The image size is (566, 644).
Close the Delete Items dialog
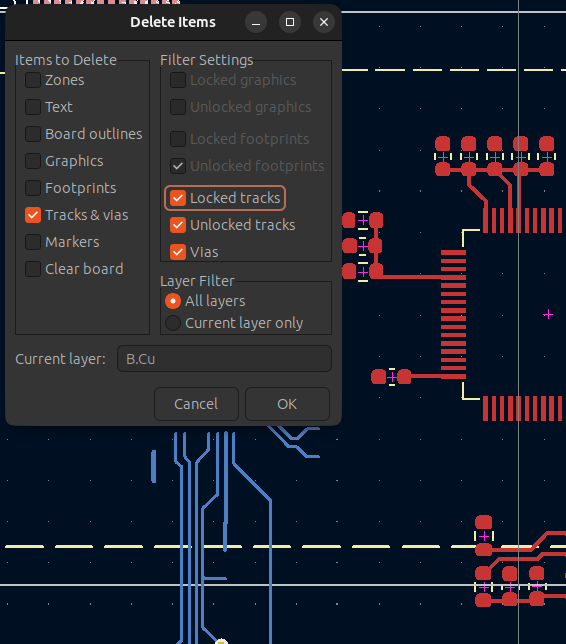click(324, 22)
